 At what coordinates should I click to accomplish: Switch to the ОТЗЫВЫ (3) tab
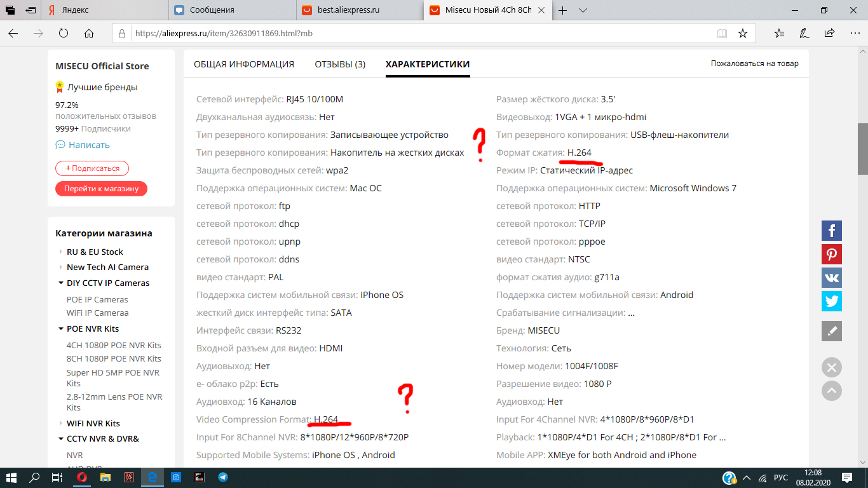click(340, 64)
